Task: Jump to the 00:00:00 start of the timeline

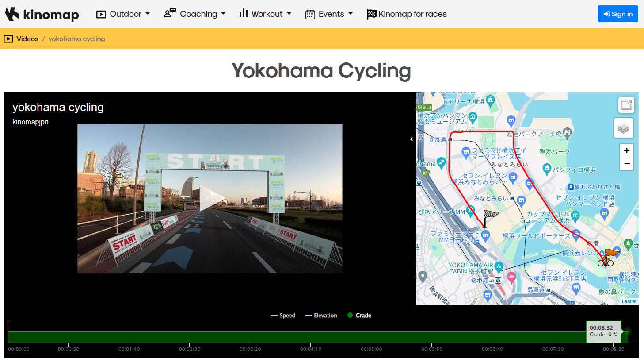Action: 19,349
